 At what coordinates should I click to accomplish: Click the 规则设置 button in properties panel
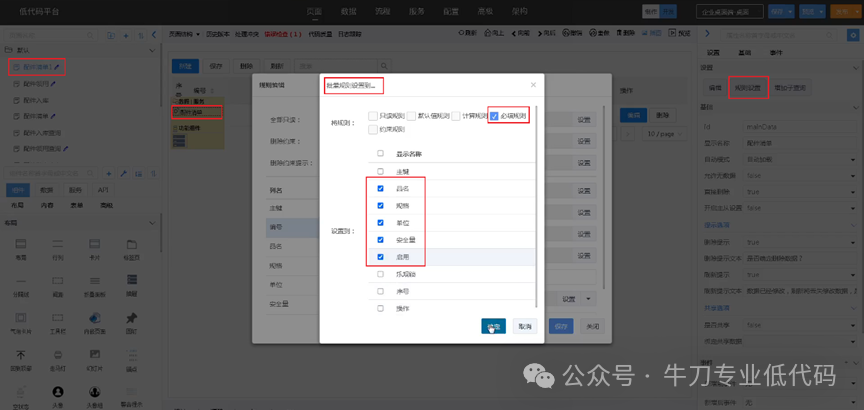[748, 88]
